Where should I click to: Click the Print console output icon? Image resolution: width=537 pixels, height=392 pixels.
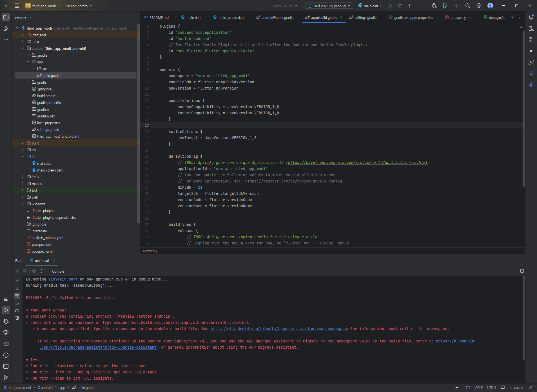(x=17, y=310)
